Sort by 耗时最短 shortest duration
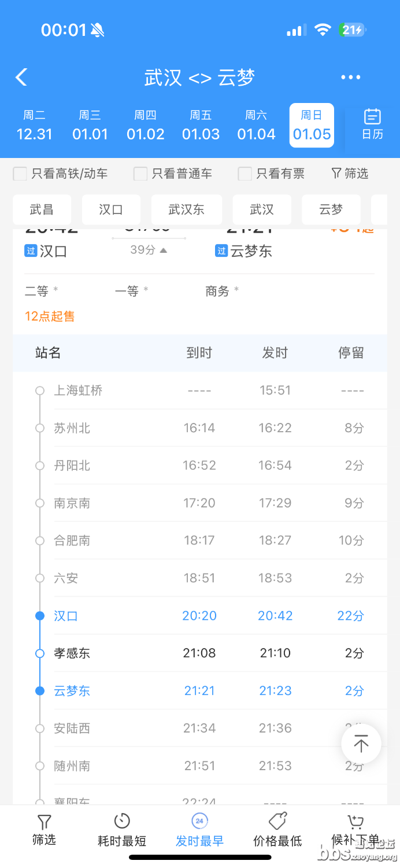This screenshot has height=868, width=400. pyautogui.click(x=121, y=829)
